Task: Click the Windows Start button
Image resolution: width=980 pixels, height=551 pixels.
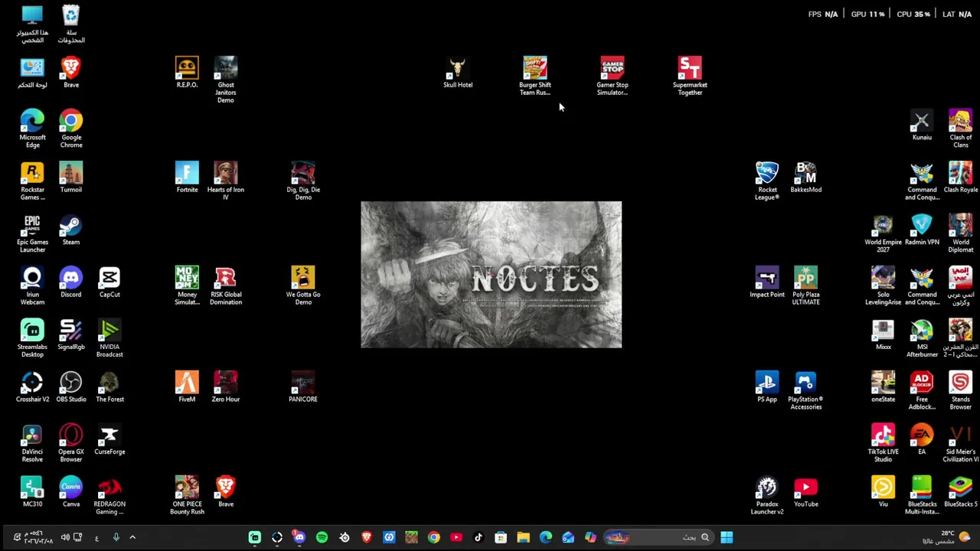Action: (727, 537)
